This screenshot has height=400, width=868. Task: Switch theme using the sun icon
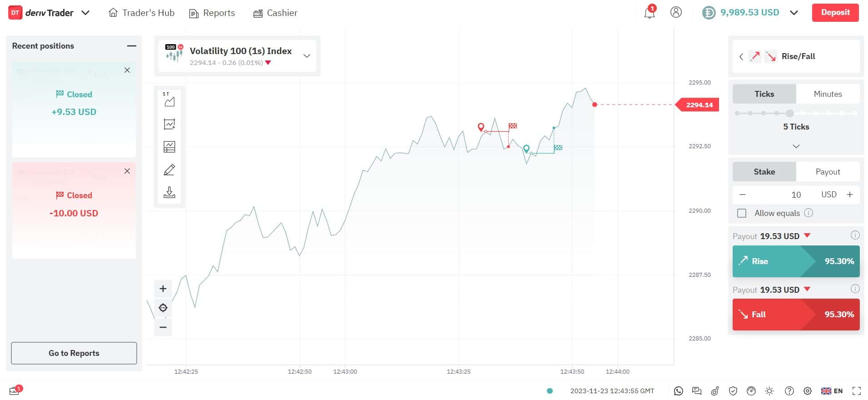(769, 390)
